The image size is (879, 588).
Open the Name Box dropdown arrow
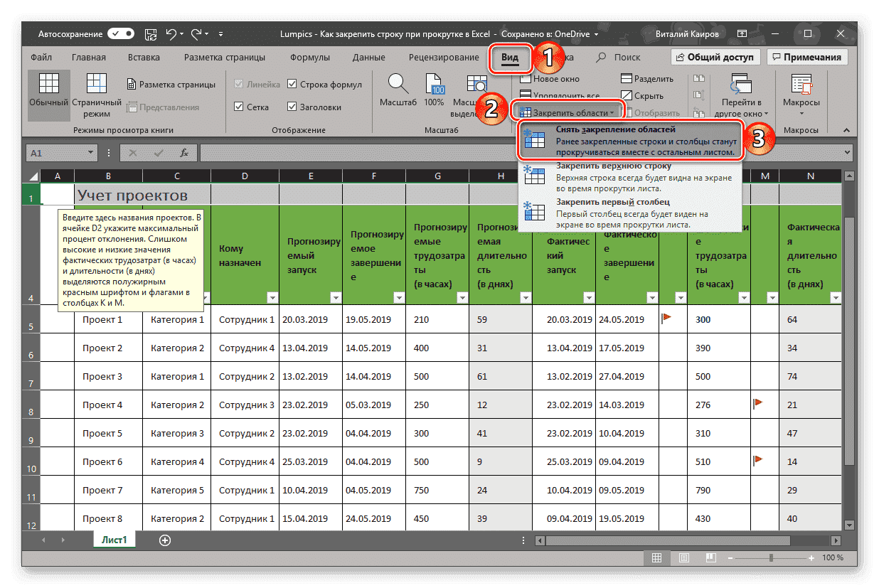(90, 152)
